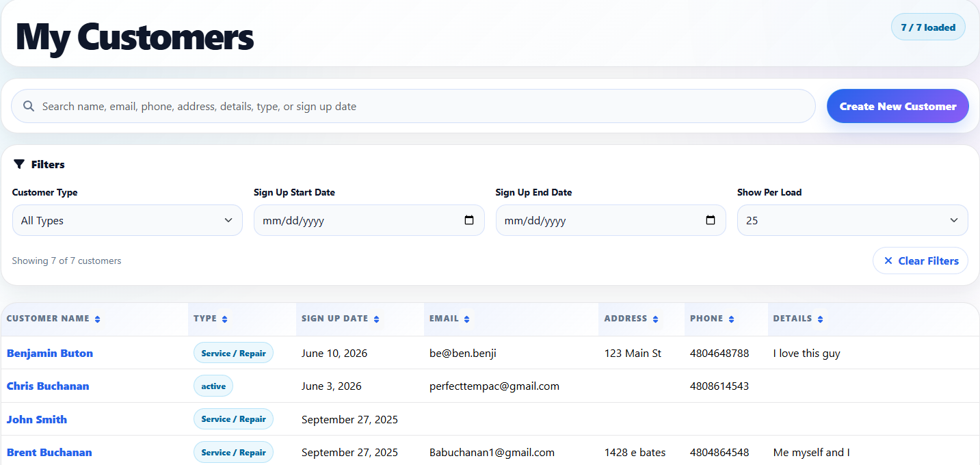The image size is (980, 465).
Task: Click the Sign Up Start Date field
Action: (x=369, y=220)
